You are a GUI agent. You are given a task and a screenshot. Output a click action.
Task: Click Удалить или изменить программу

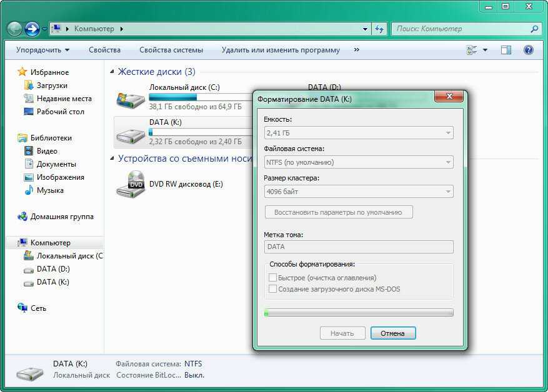(281, 50)
